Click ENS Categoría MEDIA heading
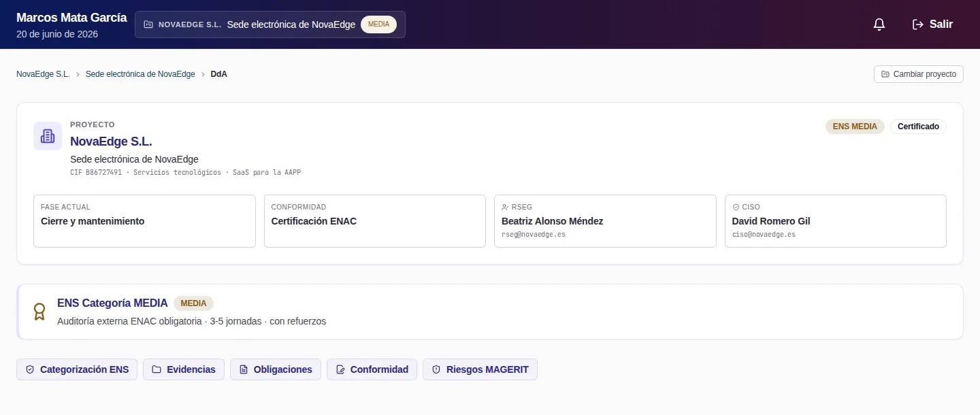This screenshot has height=415, width=980. [112, 303]
